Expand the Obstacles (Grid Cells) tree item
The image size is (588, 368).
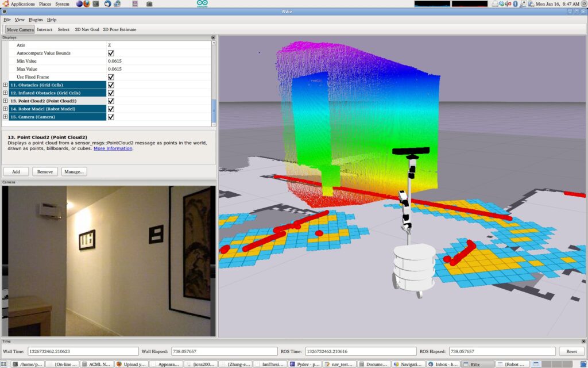pyautogui.click(x=5, y=85)
